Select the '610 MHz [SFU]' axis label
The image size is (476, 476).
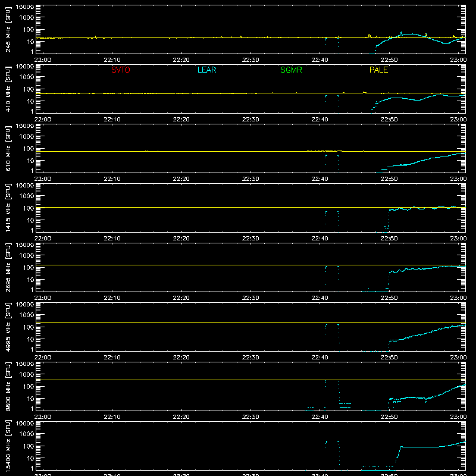pyautogui.click(x=8, y=148)
